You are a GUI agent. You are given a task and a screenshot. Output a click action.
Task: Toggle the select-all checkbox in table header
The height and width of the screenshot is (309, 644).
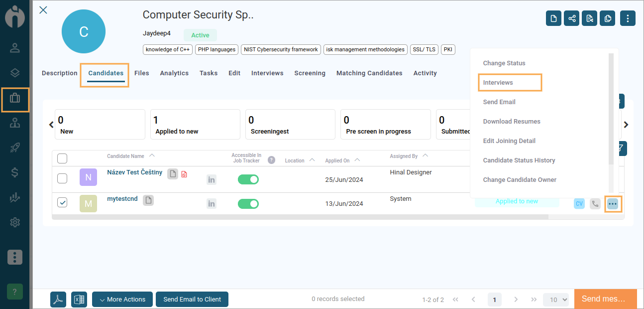62,158
